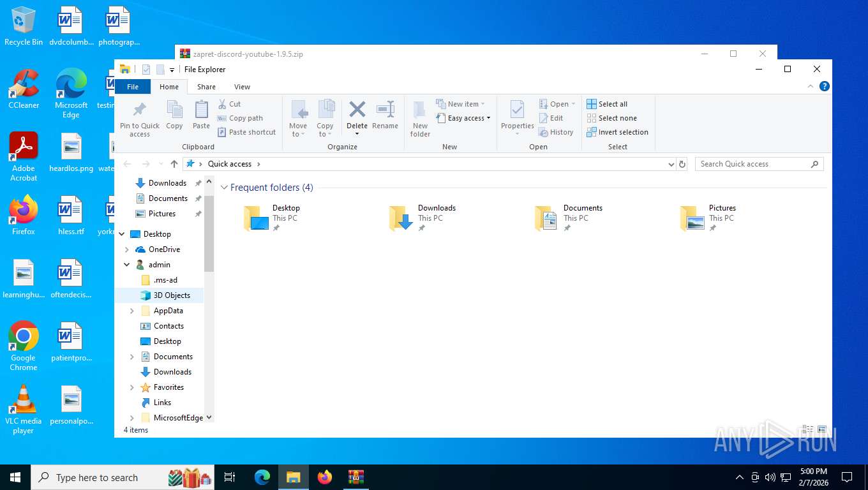Image resolution: width=868 pixels, height=490 pixels.
Task: Click Invert selection in ribbon
Action: click(x=617, y=132)
